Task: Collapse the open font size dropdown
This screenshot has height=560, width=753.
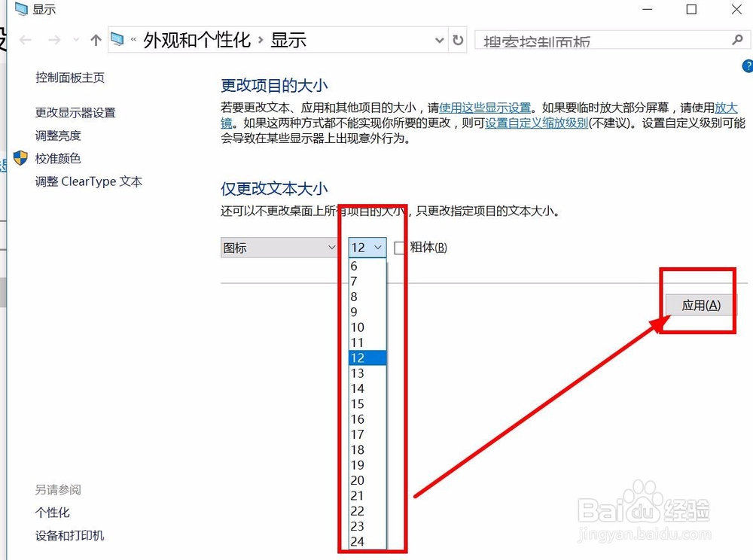Action: click(x=375, y=247)
